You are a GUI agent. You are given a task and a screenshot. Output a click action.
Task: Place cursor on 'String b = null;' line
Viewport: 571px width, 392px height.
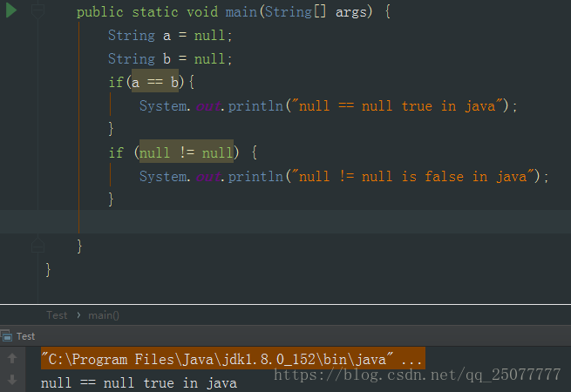pos(170,59)
